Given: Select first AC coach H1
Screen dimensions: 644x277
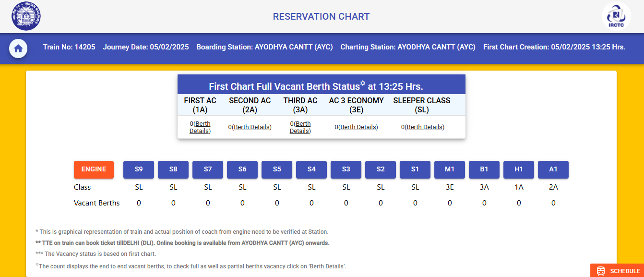Looking at the screenshot, I should point(518,169).
